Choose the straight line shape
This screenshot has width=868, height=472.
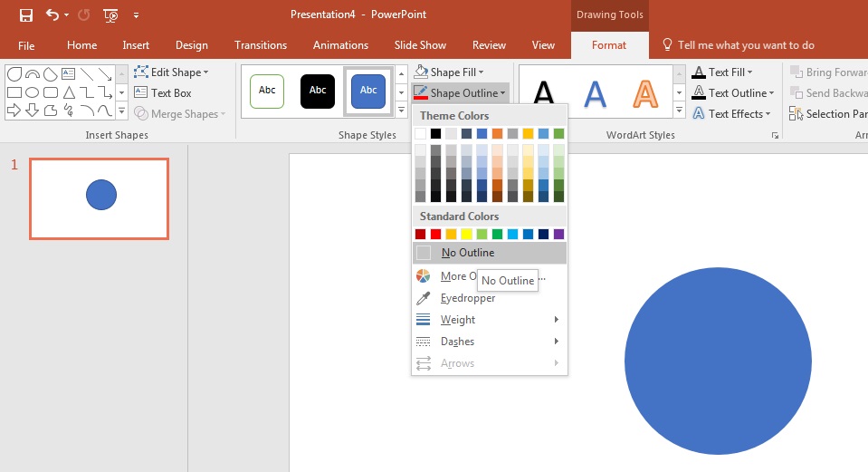click(x=86, y=74)
